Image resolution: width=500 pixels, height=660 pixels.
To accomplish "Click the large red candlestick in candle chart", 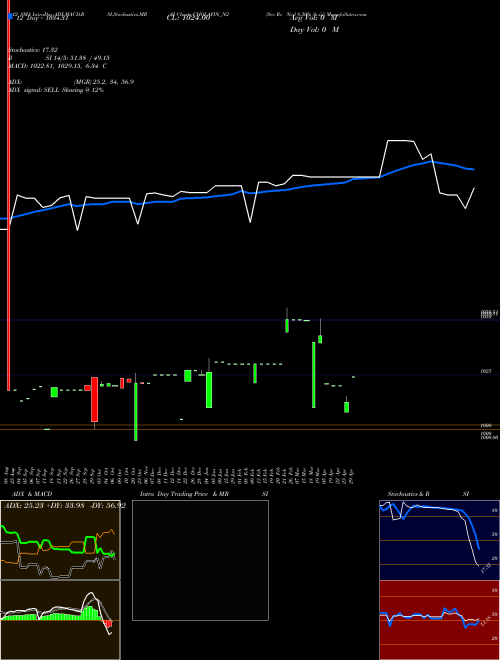I will click(95, 399).
